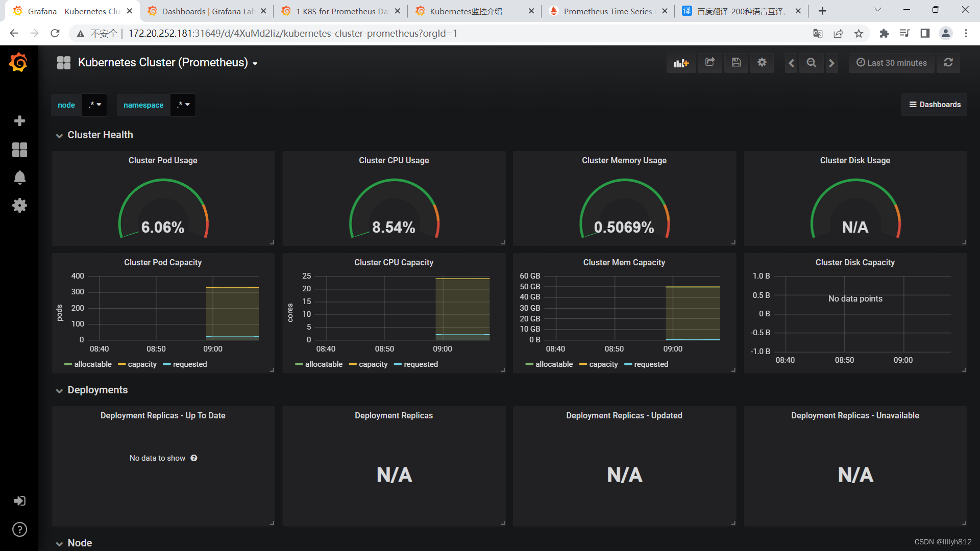The width and height of the screenshot is (980, 551).
Task: Click the browser address bar URL
Action: (292, 33)
